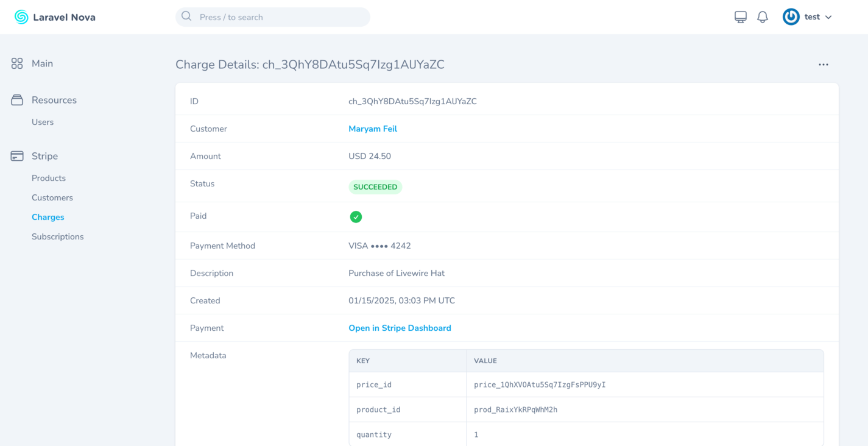The image size is (868, 446).
Task: Click the Resources section icon
Action: tap(17, 100)
